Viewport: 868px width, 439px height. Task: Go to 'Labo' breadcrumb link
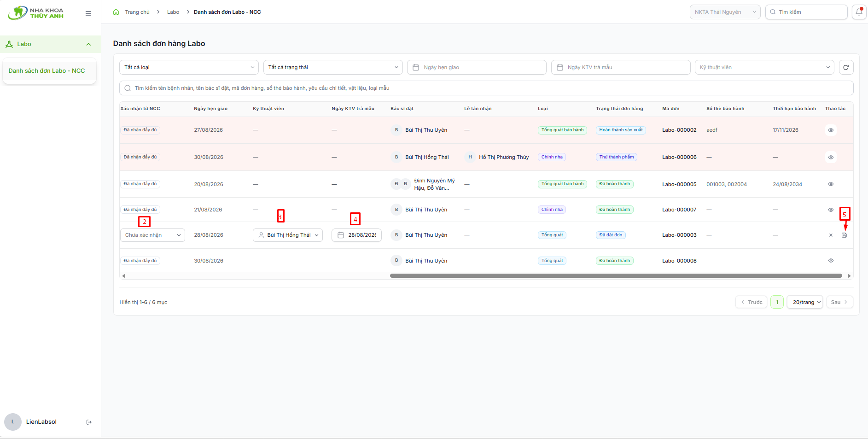pos(173,12)
